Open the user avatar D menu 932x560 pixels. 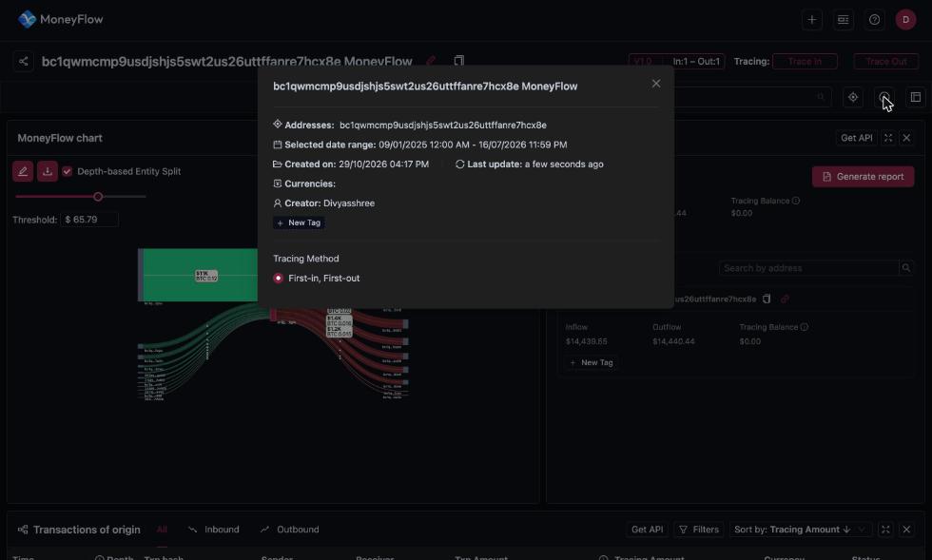click(x=905, y=20)
